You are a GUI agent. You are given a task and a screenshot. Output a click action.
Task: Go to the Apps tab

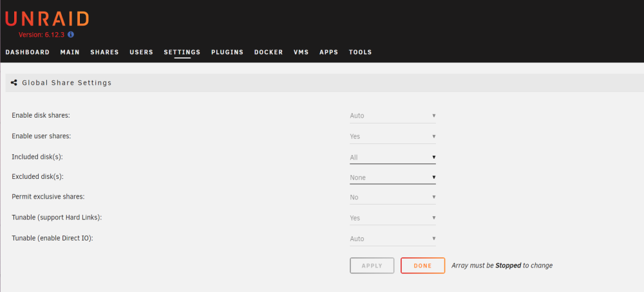point(329,53)
